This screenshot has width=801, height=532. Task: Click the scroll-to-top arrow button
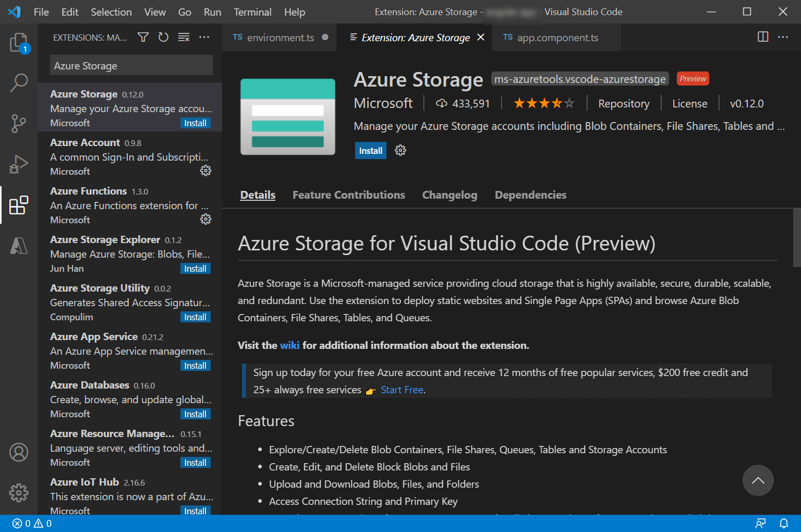(758, 480)
